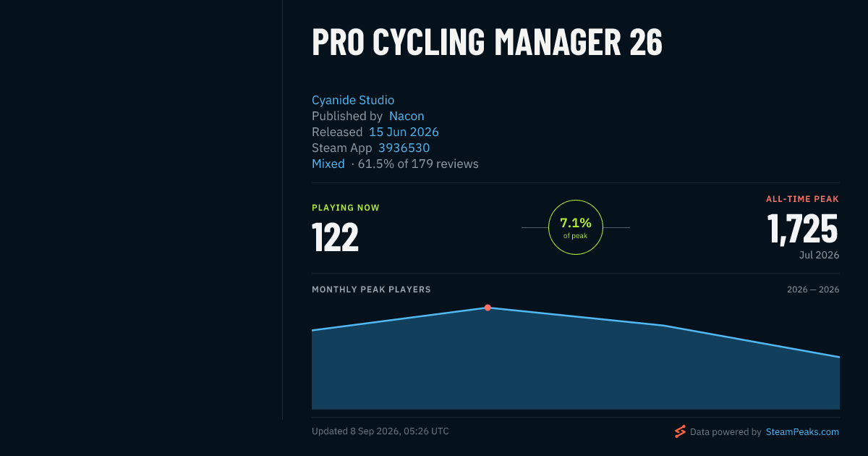Click the 7.1% of peak circle
This screenshot has height=456, width=868.
pos(576,227)
